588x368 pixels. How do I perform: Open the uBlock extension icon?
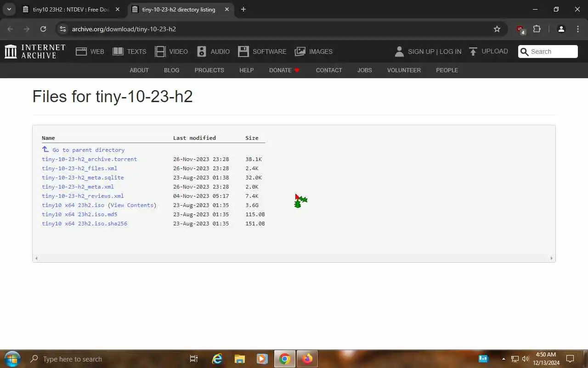[x=520, y=29]
